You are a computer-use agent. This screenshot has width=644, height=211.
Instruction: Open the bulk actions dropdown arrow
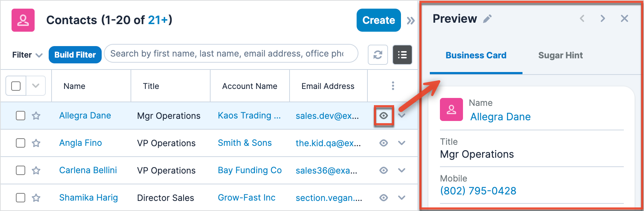[x=36, y=86]
